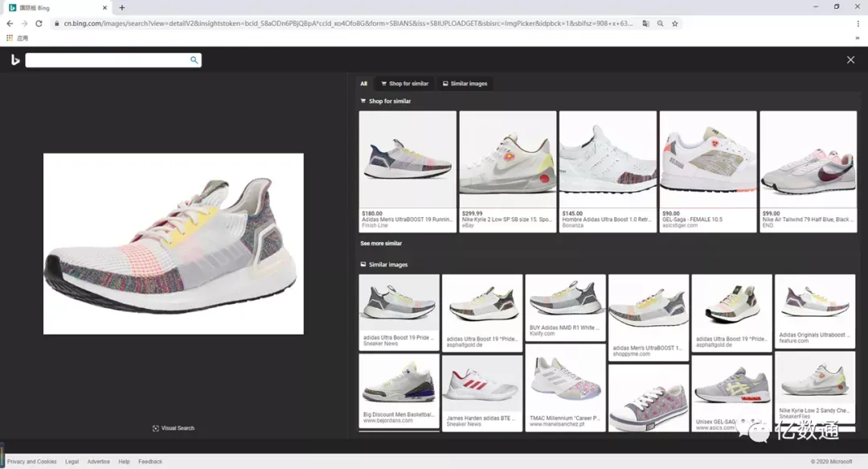Click the Bing logo icon
Image resolution: width=868 pixels, height=469 pixels.
[15, 60]
